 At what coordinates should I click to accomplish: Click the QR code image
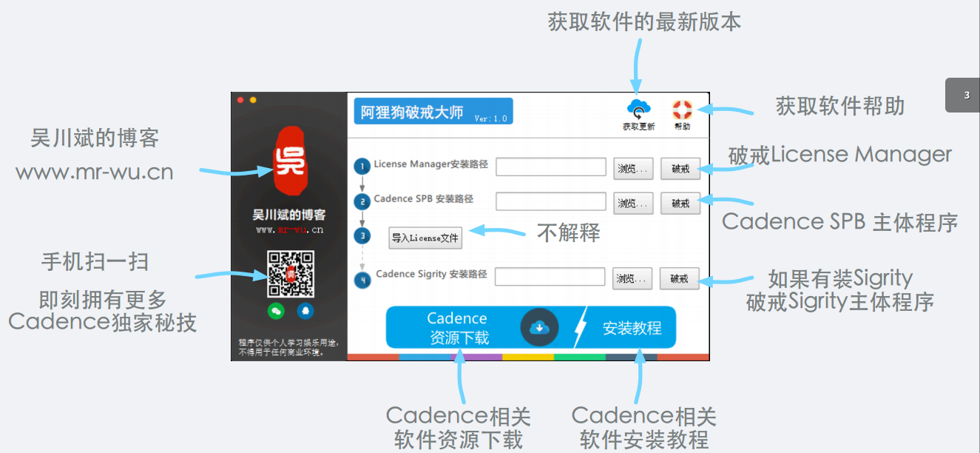coord(290,274)
